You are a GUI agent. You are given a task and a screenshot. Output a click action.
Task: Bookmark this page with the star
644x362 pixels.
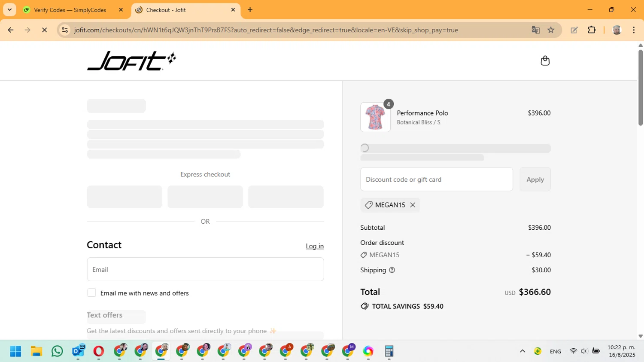[551, 30]
